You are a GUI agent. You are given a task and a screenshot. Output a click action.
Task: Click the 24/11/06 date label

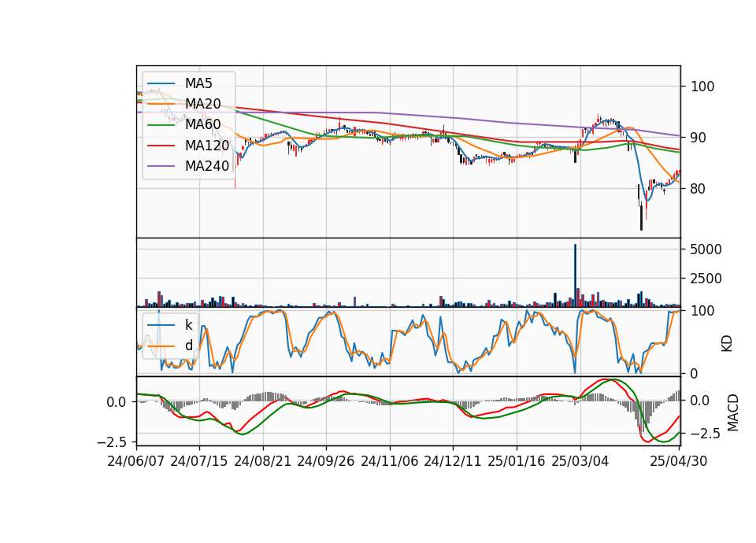(389, 461)
